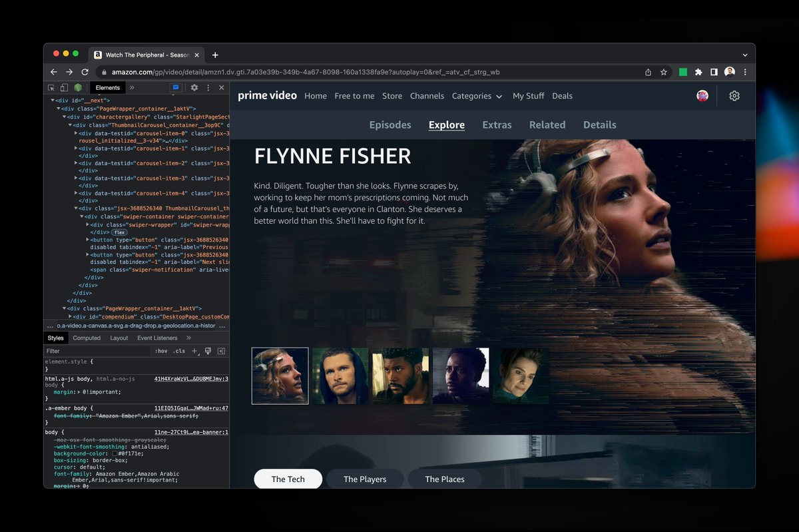The image size is (799, 532).
Task: Open the Store link
Action: pyautogui.click(x=392, y=96)
